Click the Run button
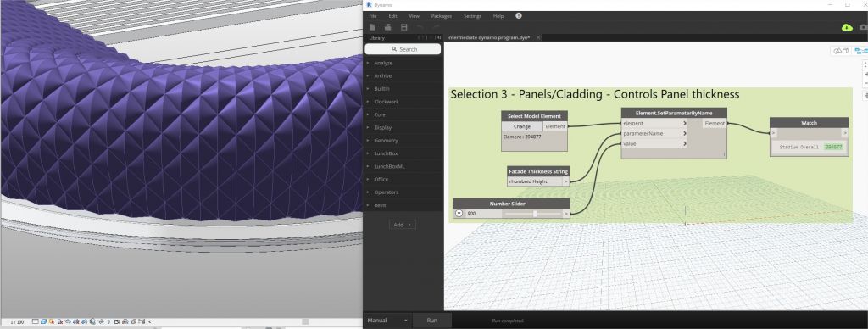 click(x=432, y=321)
